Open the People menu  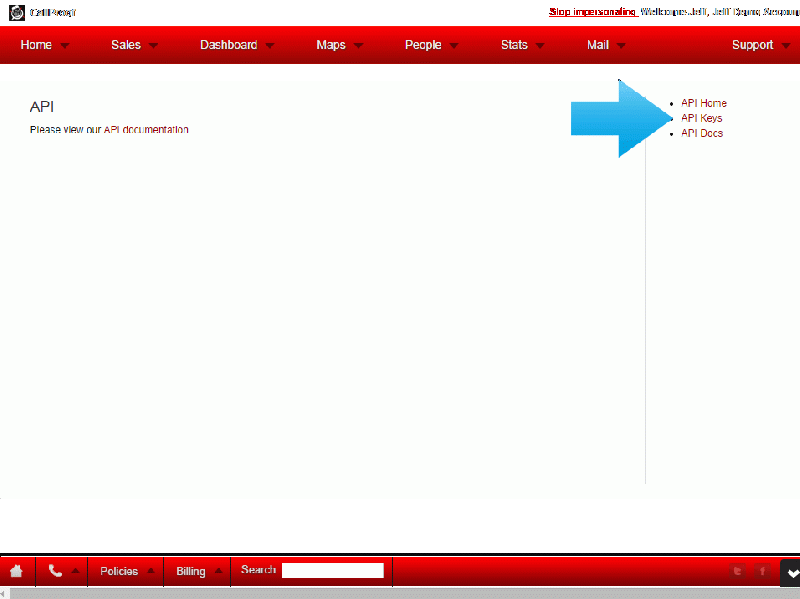tap(431, 45)
